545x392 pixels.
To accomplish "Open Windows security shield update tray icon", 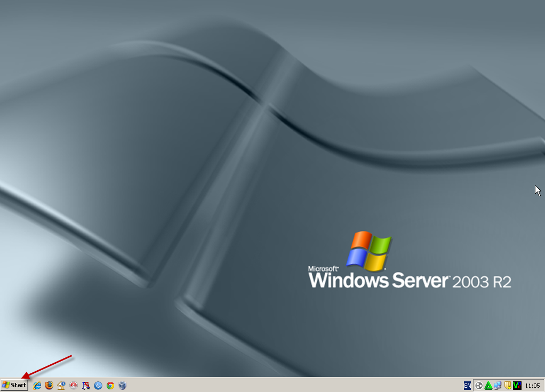I will (x=508, y=386).
